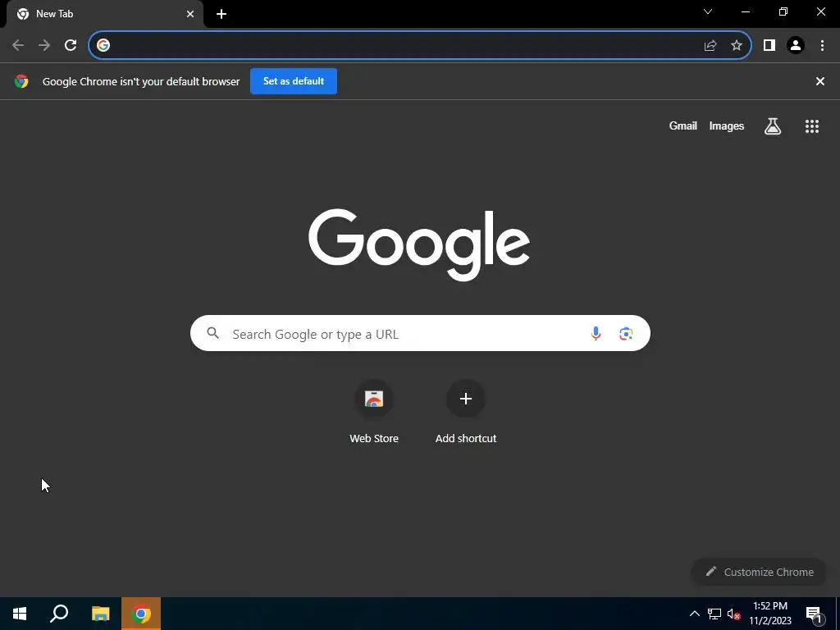Open the Web Store shortcut
This screenshot has width=840, height=630.
pyautogui.click(x=374, y=412)
